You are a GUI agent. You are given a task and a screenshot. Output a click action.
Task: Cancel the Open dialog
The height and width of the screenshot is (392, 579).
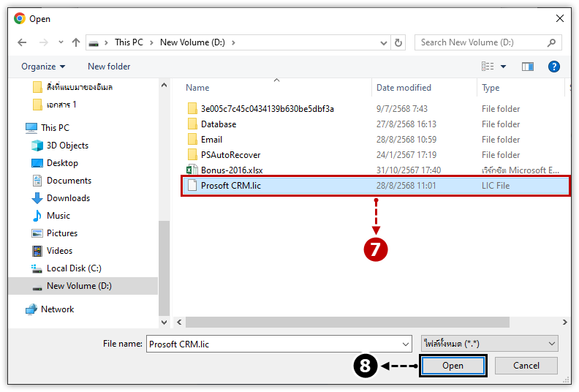click(x=526, y=366)
